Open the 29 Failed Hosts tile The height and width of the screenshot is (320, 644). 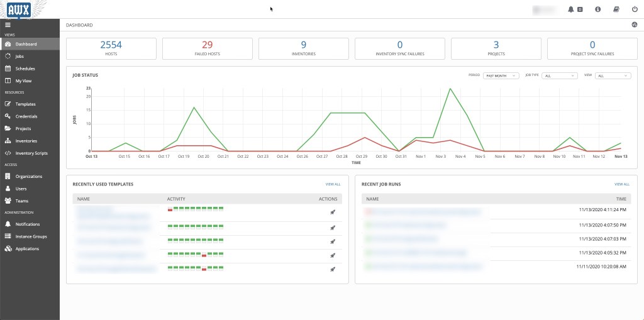point(207,48)
